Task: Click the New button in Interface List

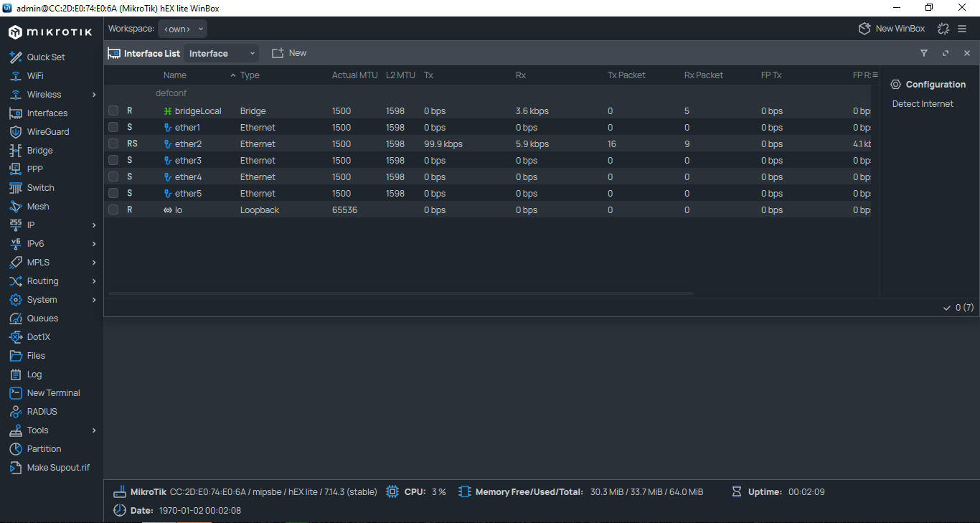Action: (289, 53)
